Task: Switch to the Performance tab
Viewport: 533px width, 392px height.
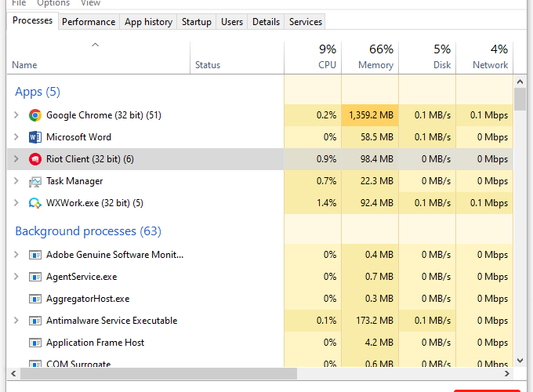Action: (89, 22)
